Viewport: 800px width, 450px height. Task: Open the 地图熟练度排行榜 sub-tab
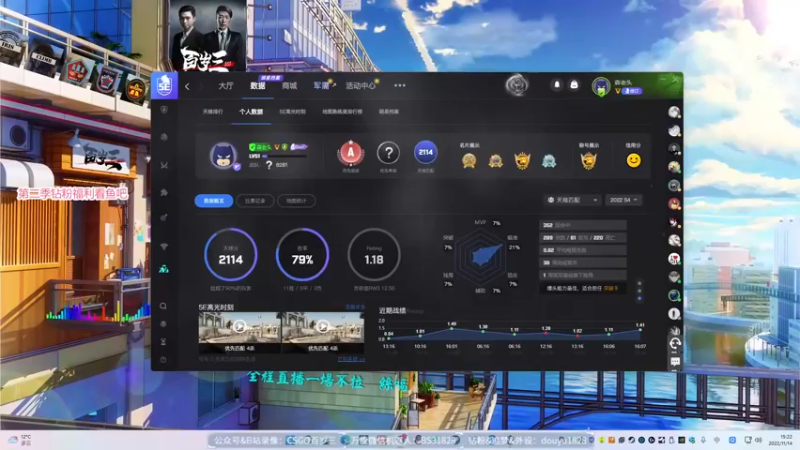[342, 112]
